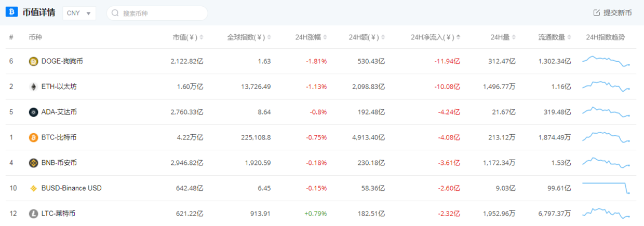
Task: Click the 24H指数趋势 column header
Action: [x=605, y=37]
